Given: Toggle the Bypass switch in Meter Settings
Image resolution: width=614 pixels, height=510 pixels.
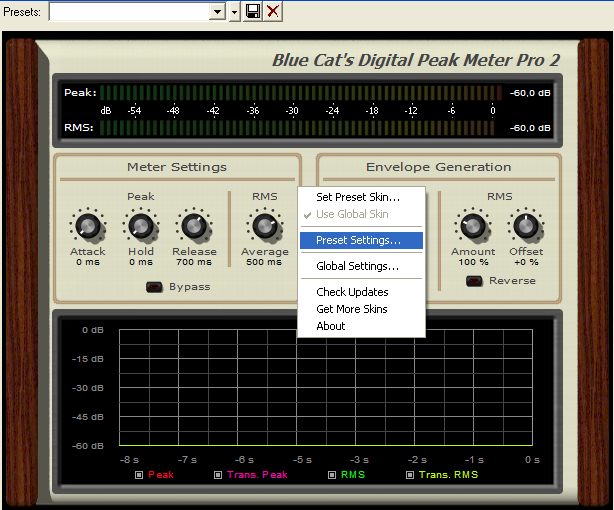Looking at the screenshot, I should pyautogui.click(x=154, y=287).
